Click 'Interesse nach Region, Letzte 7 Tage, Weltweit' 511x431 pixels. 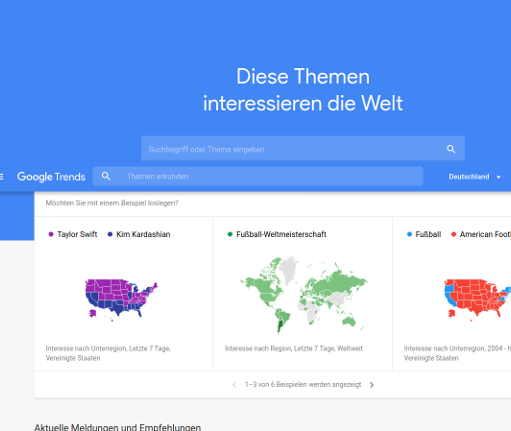294,348
